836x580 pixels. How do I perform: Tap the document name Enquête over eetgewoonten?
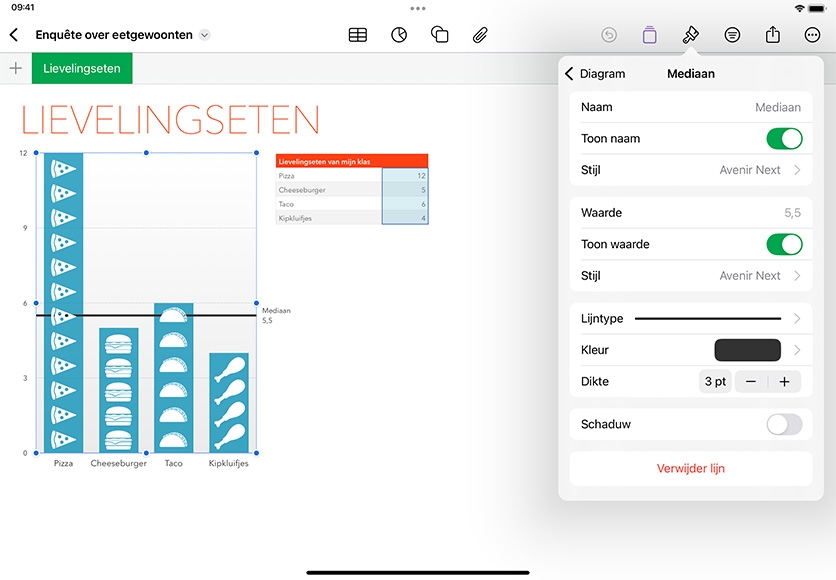pos(114,35)
